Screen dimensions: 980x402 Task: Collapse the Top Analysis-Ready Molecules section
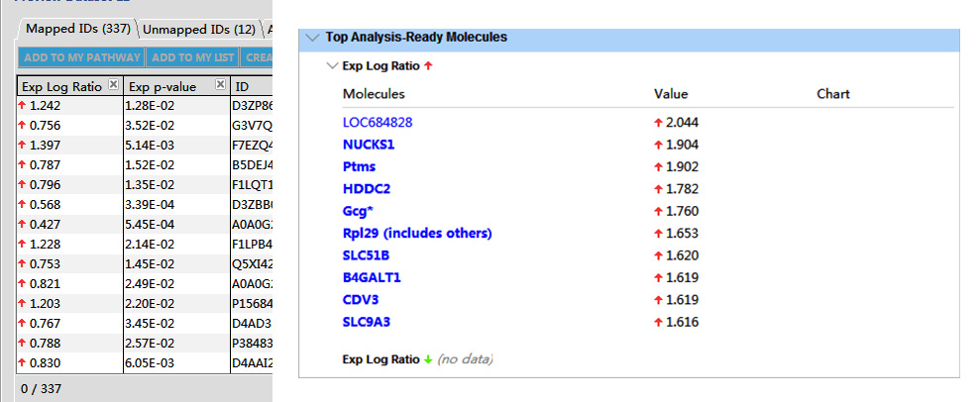point(313,38)
